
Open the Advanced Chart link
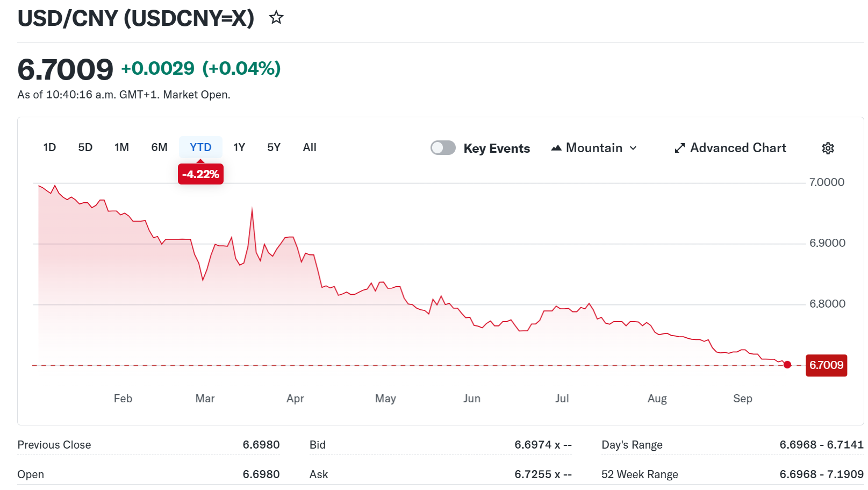[730, 148]
